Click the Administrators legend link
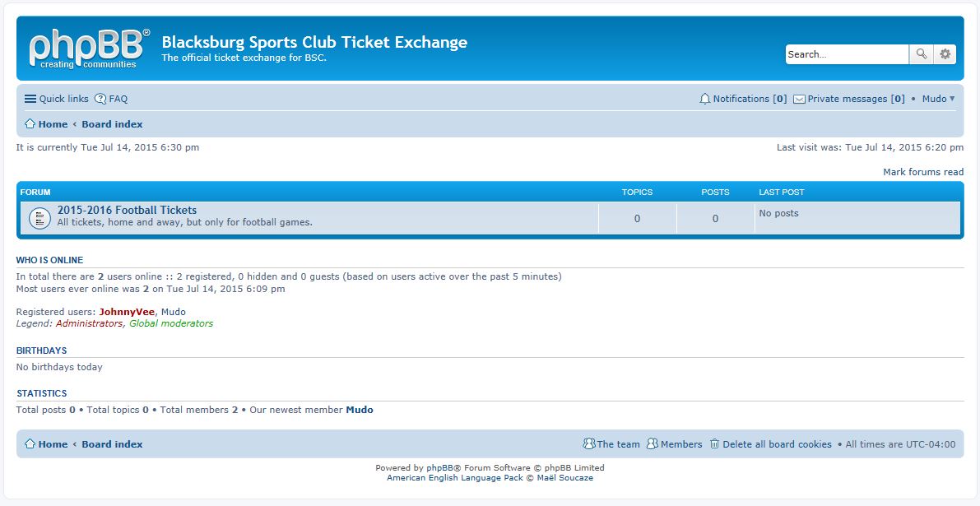 coord(90,323)
